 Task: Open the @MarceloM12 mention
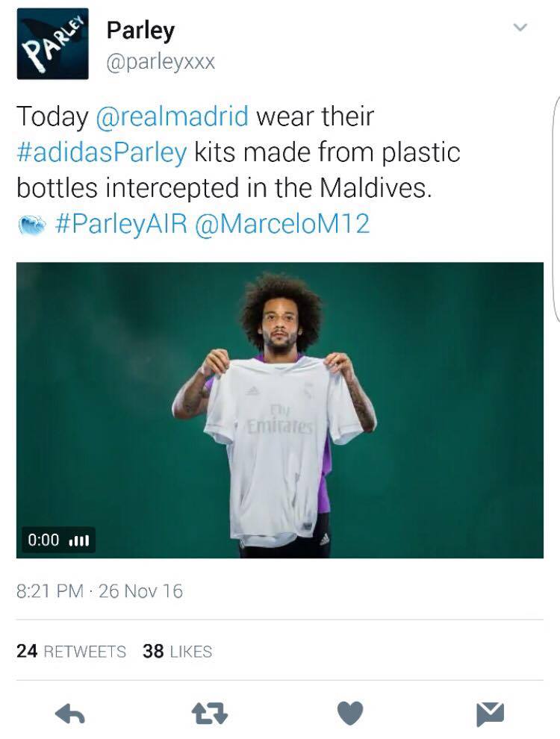pos(282,224)
